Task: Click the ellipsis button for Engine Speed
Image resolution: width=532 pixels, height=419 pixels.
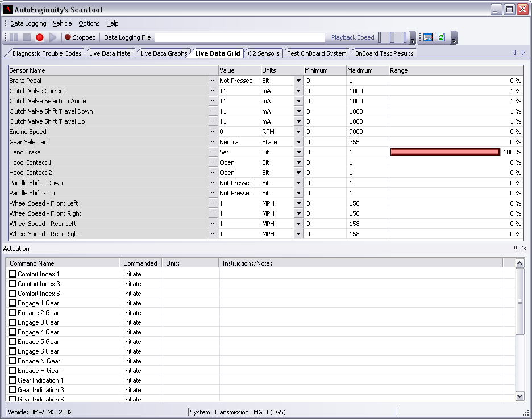Action: [x=213, y=131]
